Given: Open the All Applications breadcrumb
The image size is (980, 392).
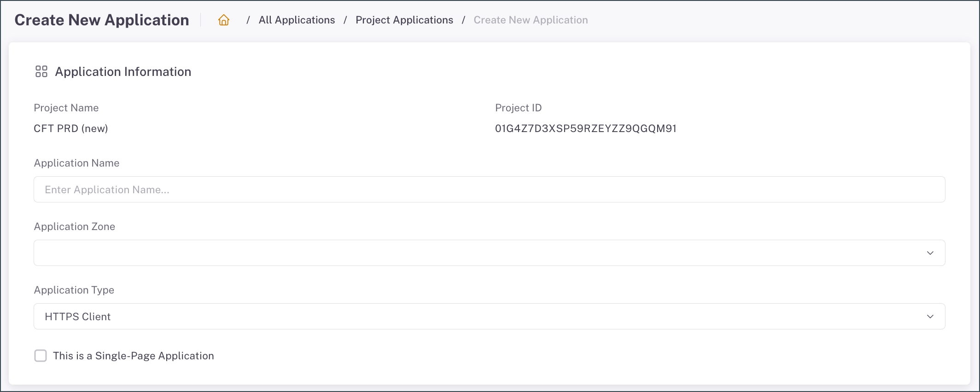Looking at the screenshot, I should coord(297,20).
